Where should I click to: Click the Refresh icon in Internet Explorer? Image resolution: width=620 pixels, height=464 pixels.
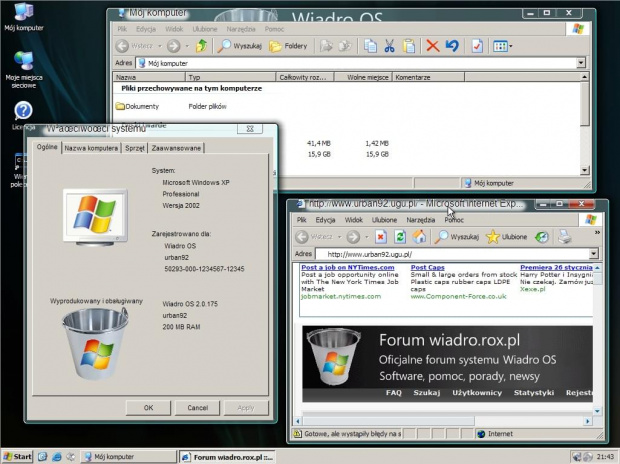click(x=400, y=237)
